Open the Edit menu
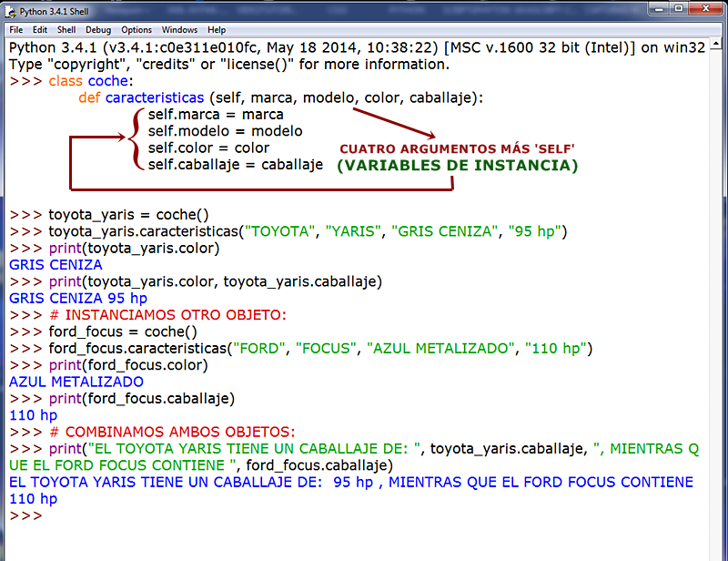Screen dimensions: 728x561 click(x=39, y=29)
